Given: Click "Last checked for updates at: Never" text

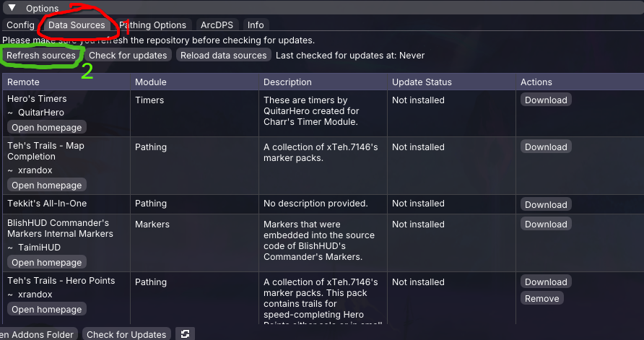Looking at the screenshot, I should click(x=350, y=55).
